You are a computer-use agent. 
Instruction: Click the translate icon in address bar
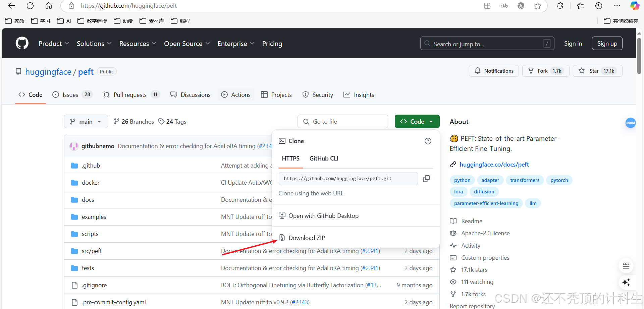tap(504, 6)
